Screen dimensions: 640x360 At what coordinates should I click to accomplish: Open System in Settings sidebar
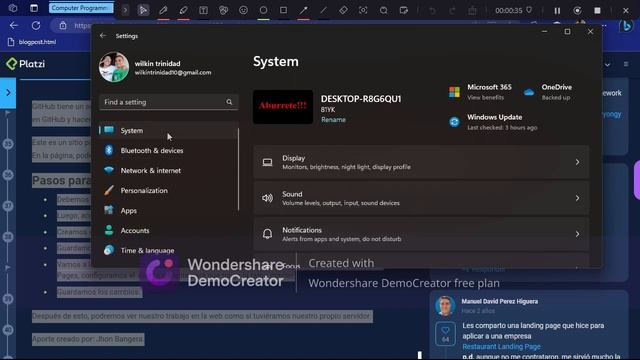pos(168,131)
